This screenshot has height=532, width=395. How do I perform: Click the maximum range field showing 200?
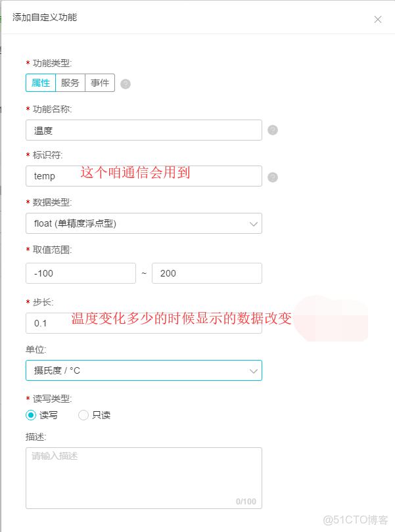207,273
